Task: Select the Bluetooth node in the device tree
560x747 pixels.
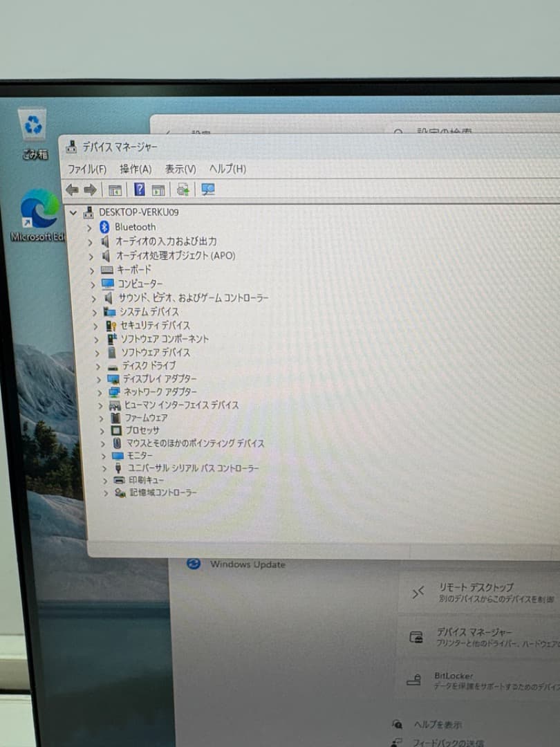Action: tap(136, 226)
